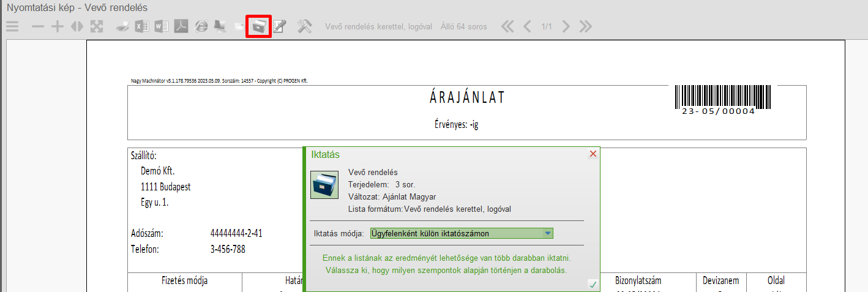Open the tools hammer and wrench settings
Image resolution: width=868 pixels, height=292 pixels.
[x=305, y=26]
